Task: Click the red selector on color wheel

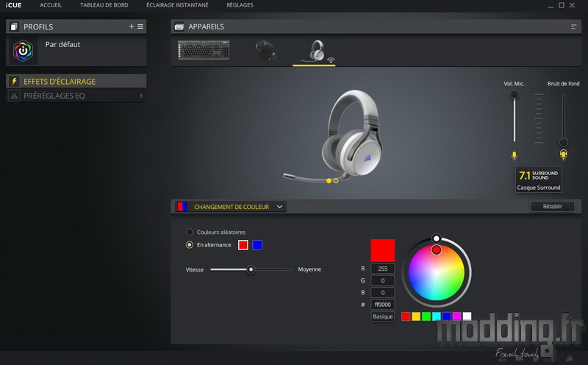Action: tap(436, 249)
